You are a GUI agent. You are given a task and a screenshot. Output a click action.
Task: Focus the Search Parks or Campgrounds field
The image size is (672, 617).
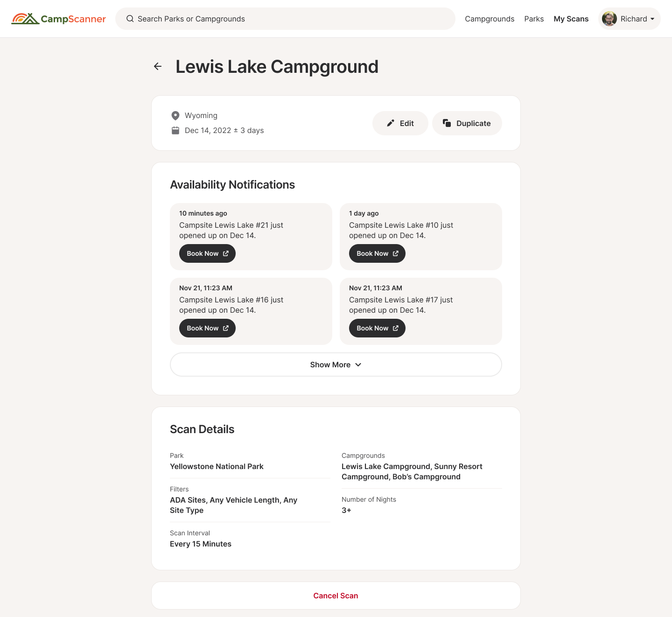(x=289, y=19)
